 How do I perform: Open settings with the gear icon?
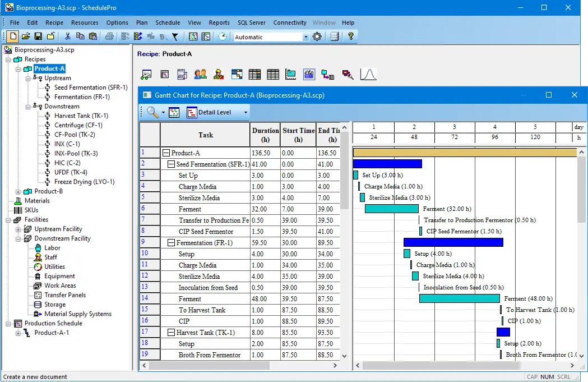coord(317,36)
